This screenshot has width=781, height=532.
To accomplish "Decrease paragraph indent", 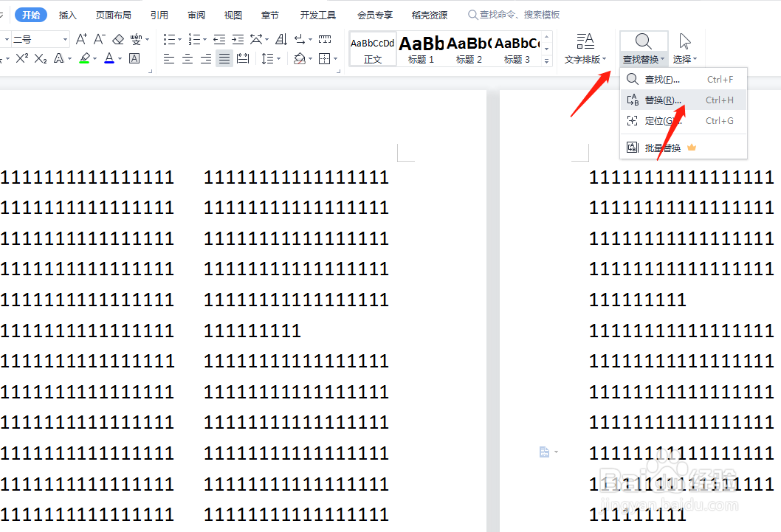I will [x=219, y=39].
